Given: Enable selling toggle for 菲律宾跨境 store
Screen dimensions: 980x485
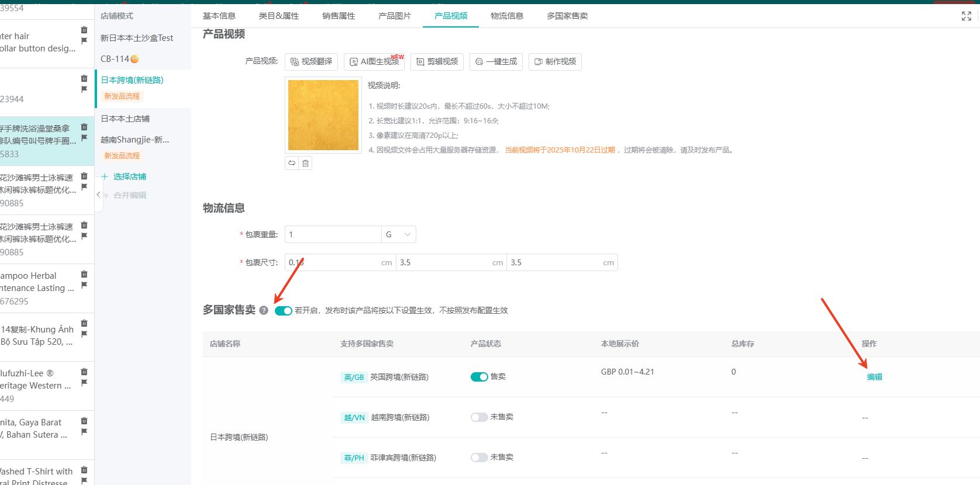Looking at the screenshot, I should click(479, 458).
